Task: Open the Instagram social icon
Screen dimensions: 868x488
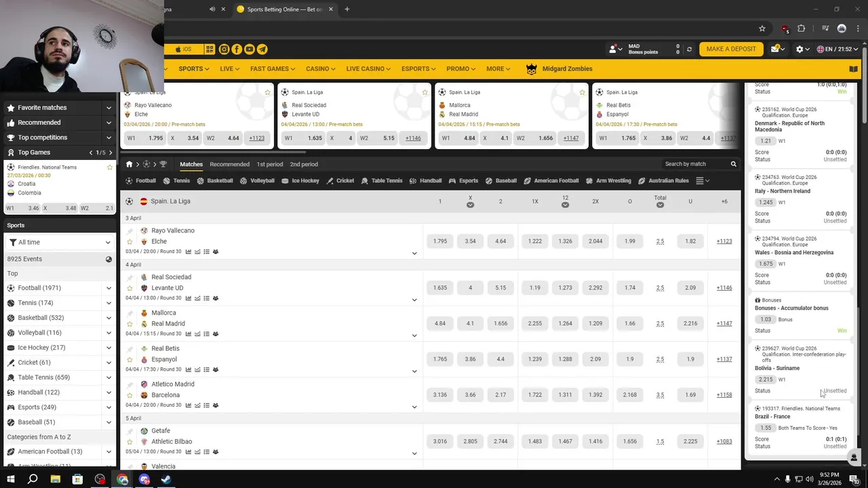Action: (224, 49)
